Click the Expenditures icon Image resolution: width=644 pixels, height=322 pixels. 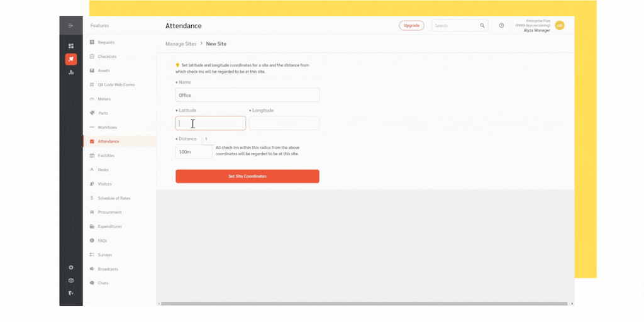click(x=92, y=226)
